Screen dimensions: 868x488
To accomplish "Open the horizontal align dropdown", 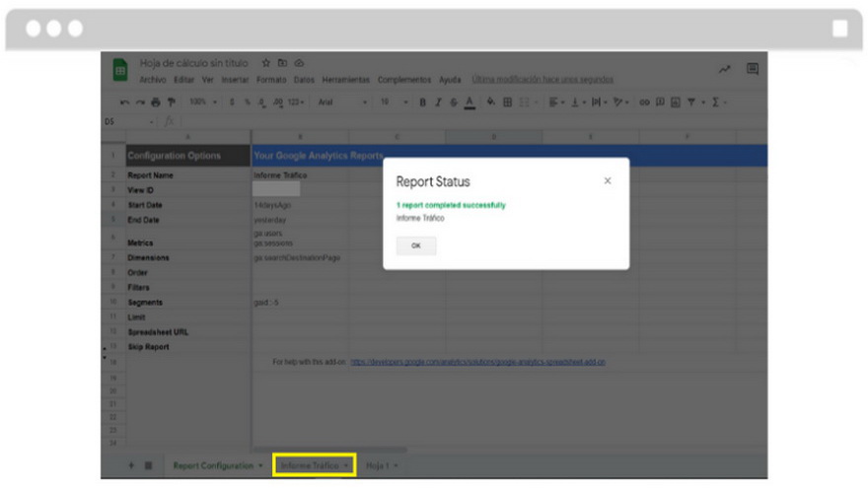I will coord(556,103).
